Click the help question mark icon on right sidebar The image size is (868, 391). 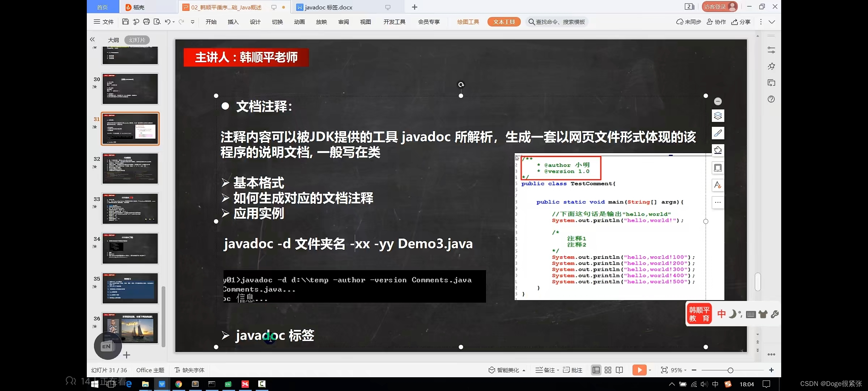[771, 99]
